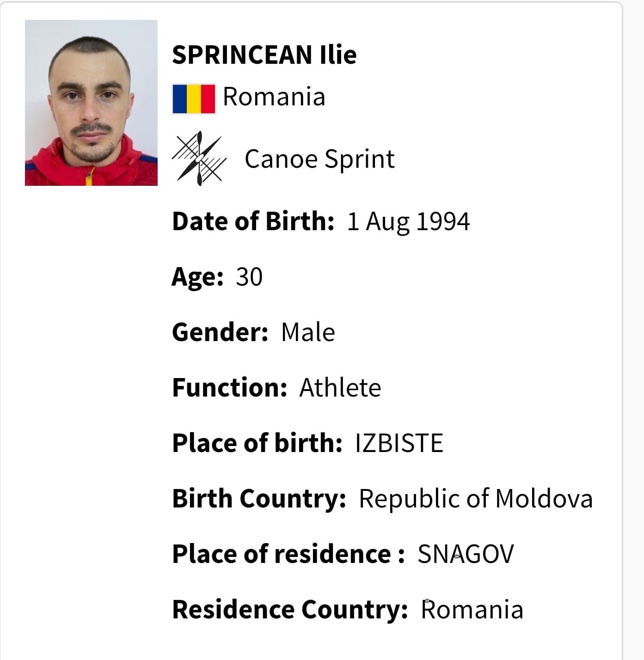Click the Gender value Male
The height and width of the screenshot is (660, 644).
tap(308, 332)
